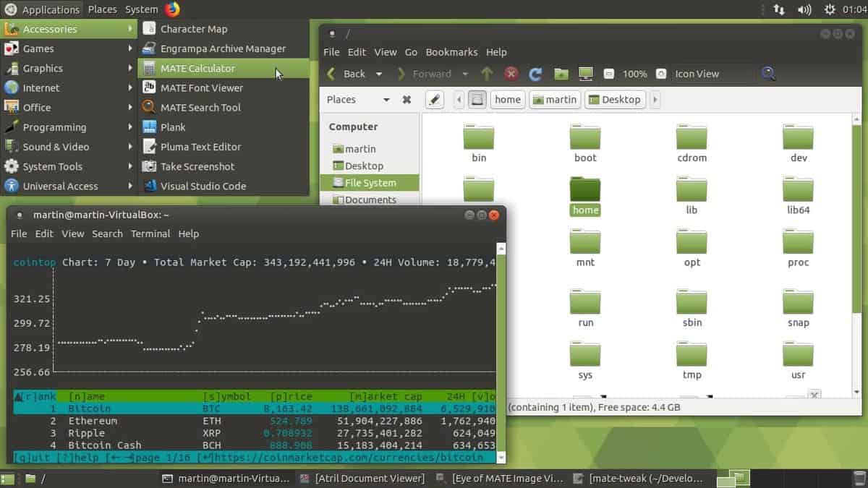Switch to Eye of MATE taskbar window
Viewport: 868px width, 488px height.
coord(500,479)
